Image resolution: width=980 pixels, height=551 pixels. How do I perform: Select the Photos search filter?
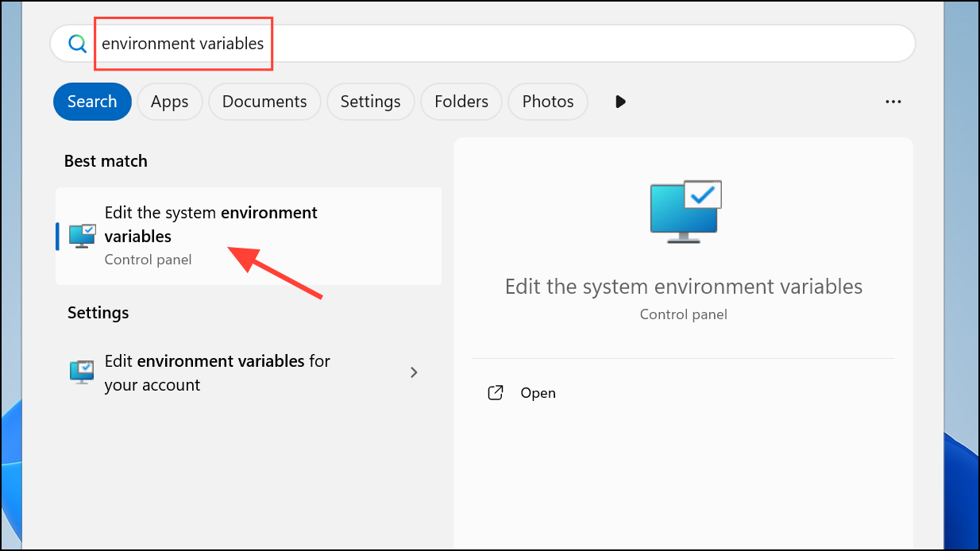(547, 101)
